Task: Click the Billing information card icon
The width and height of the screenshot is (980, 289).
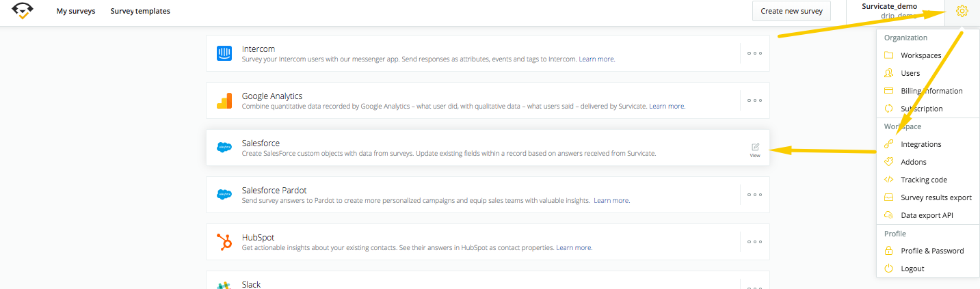Action: [x=889, y=91]
